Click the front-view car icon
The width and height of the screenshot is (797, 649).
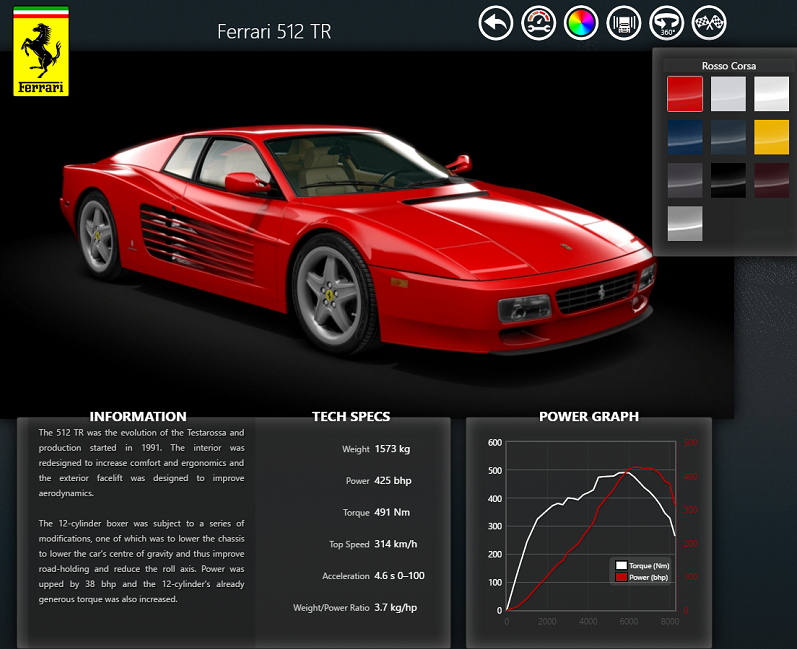click(x=624, y=22)
